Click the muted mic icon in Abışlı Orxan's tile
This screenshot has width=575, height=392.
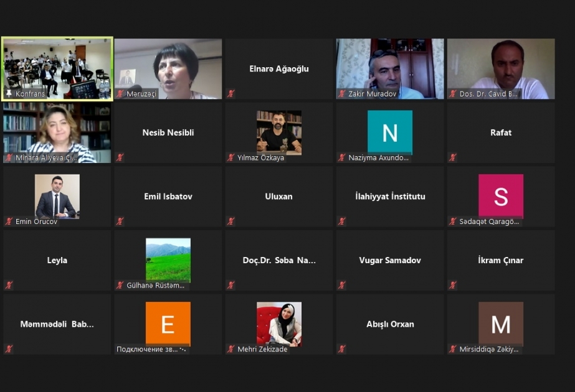coord(342,349)
